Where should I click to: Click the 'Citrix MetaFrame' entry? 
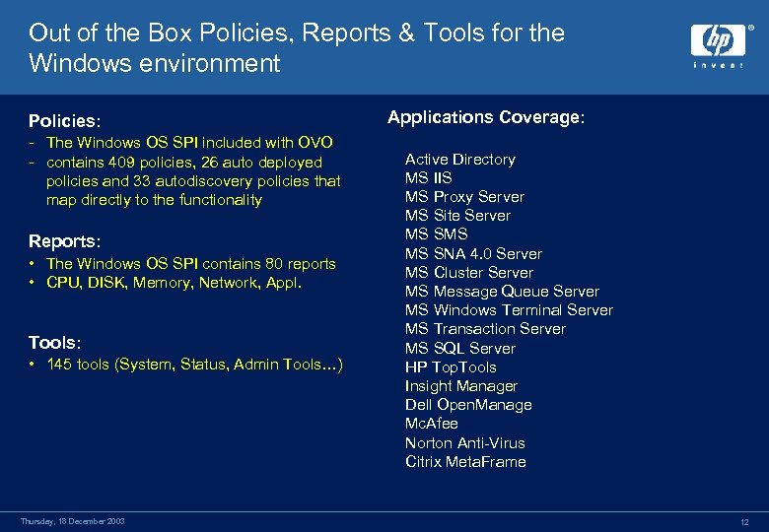click(465, 462)
